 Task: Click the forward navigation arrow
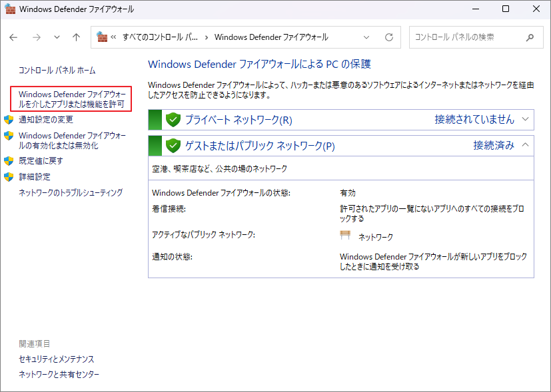click(36, 37)
